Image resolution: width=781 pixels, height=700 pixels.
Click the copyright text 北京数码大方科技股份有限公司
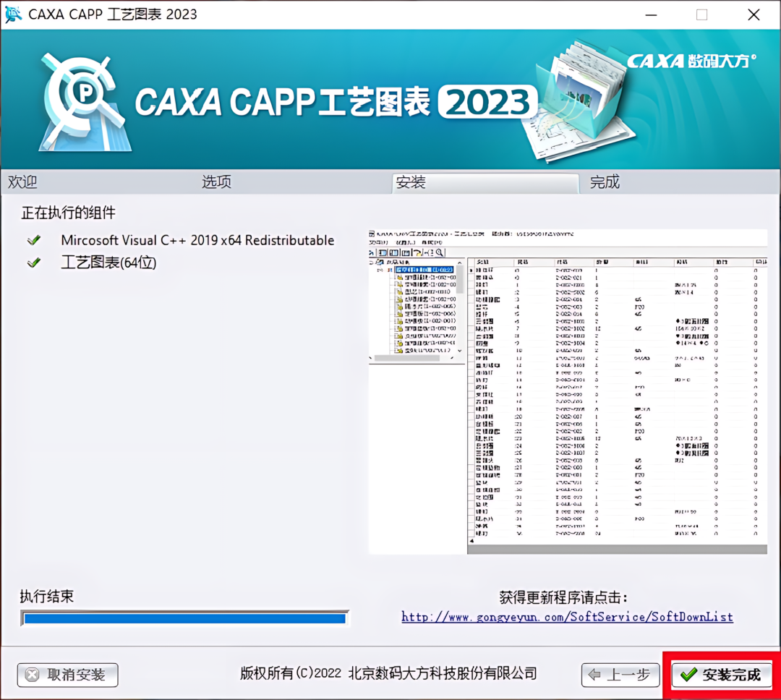pos(443,673)
